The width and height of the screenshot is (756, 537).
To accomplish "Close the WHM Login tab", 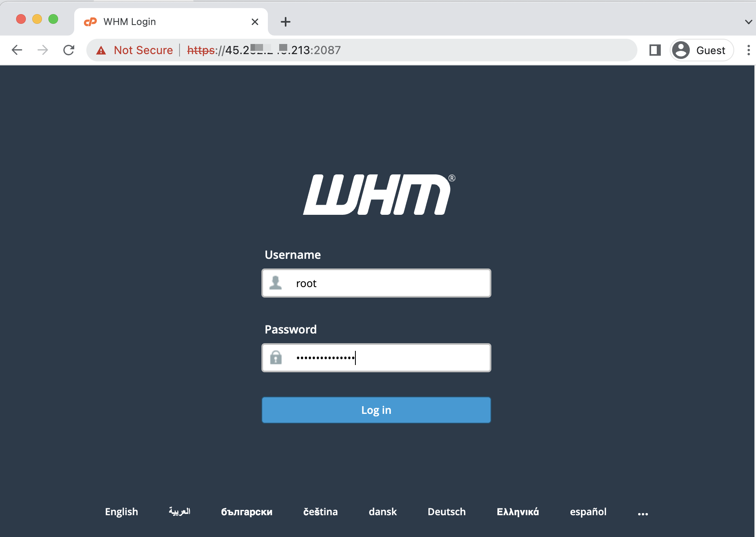I will tap(255, 22).
